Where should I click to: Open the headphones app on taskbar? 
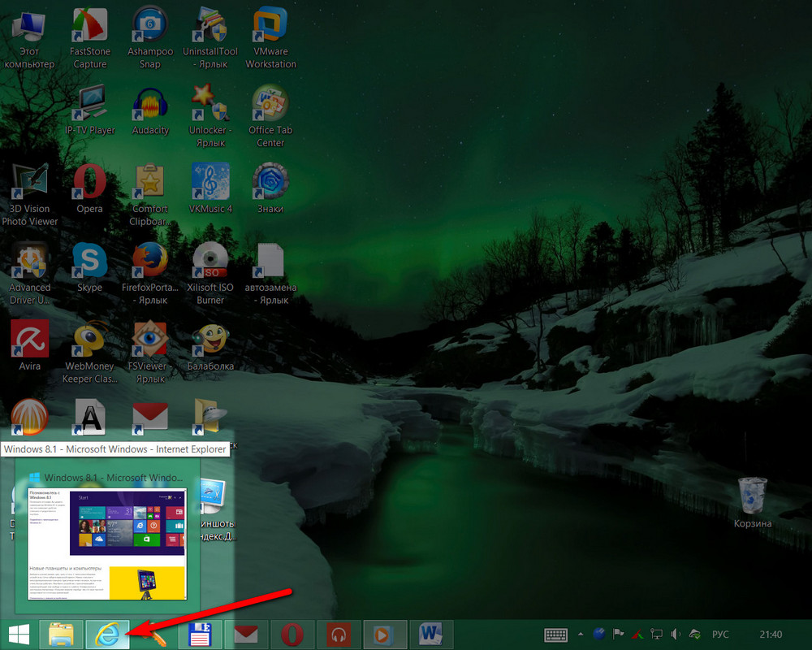pos(339,635)
